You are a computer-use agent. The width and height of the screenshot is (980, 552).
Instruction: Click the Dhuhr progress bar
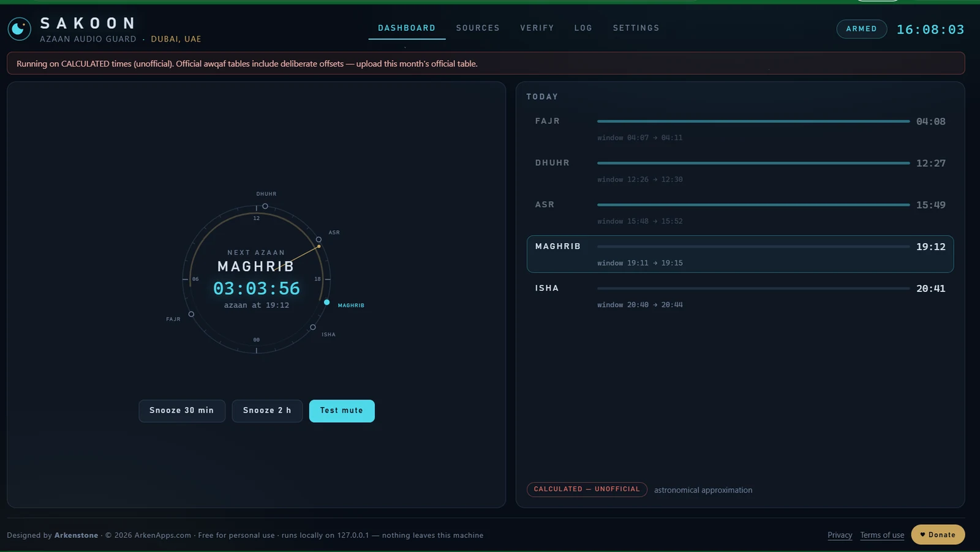point(753,163)
